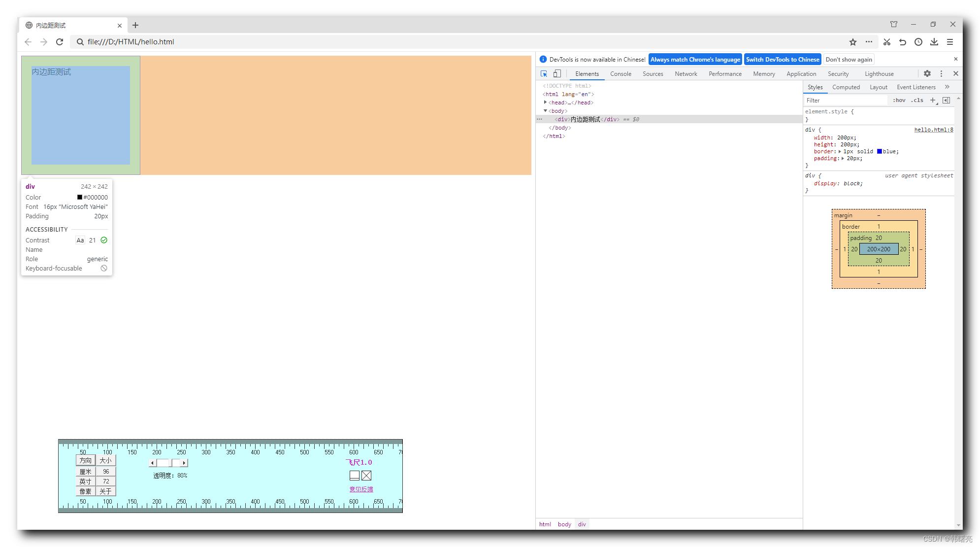This screenshot has width=980, height=547.
Task: Add new style rule with plus icon
Action: (933, 100)
